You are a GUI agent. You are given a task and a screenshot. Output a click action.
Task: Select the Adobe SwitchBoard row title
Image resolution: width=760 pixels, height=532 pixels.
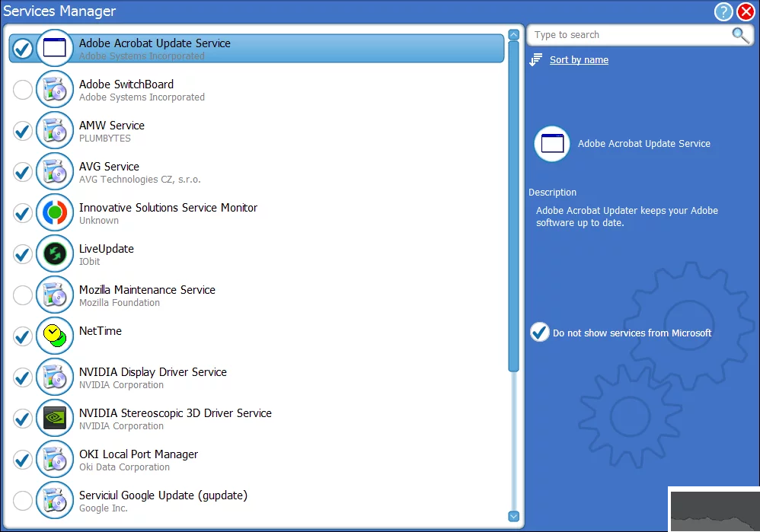pos(126,84)
